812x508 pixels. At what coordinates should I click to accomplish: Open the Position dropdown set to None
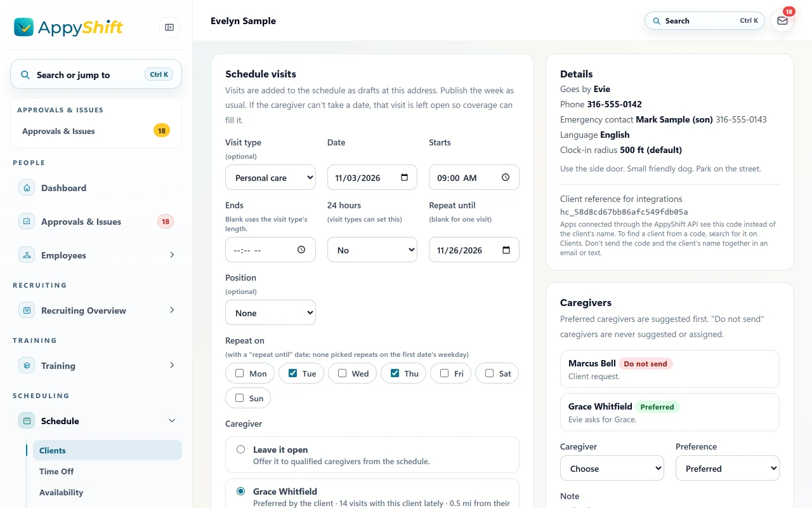(270, 313)
